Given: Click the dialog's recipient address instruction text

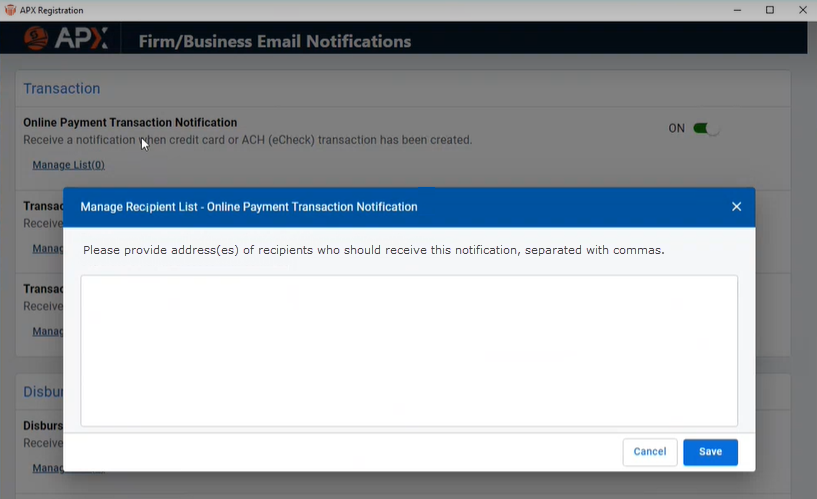Looking at the screenshot, I should pyautogui.click(x=373, y=250).
